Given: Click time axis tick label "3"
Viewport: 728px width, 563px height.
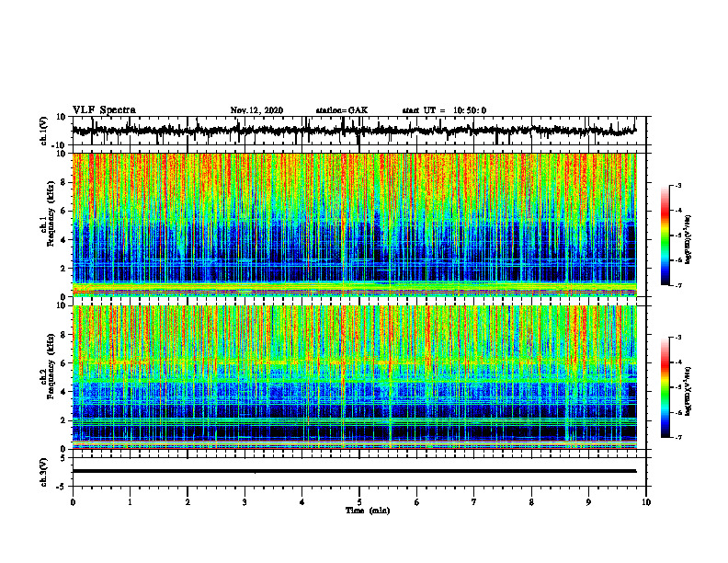Looking at the screenshot, I should (x=245, y=502).
